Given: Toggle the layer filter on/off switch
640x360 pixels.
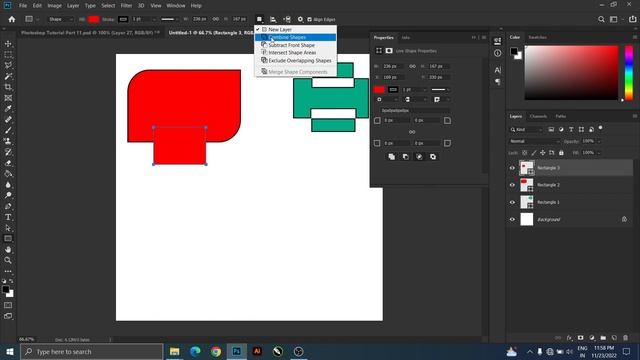Looking at the screenshot, I should pyautogui.click(x=600, y=129).
